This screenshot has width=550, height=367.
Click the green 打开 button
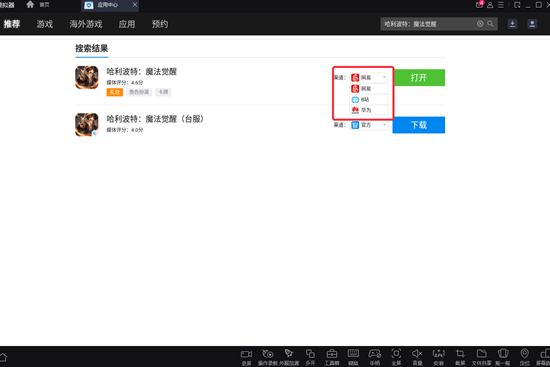(419, 78)
